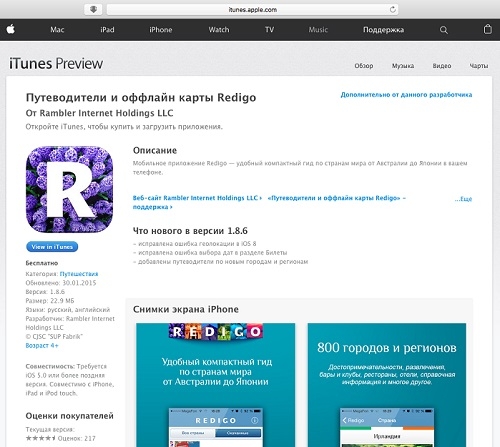The image size is (500, 447).
Task: Expand description with the Еще link
Action: tap(463, 199)
